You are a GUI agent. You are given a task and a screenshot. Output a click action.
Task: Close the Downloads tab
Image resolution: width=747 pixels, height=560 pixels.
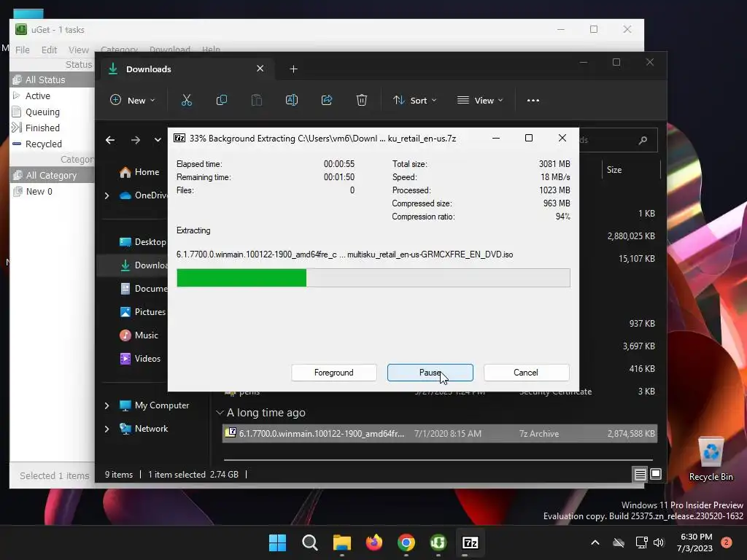[x=260, y=69]
